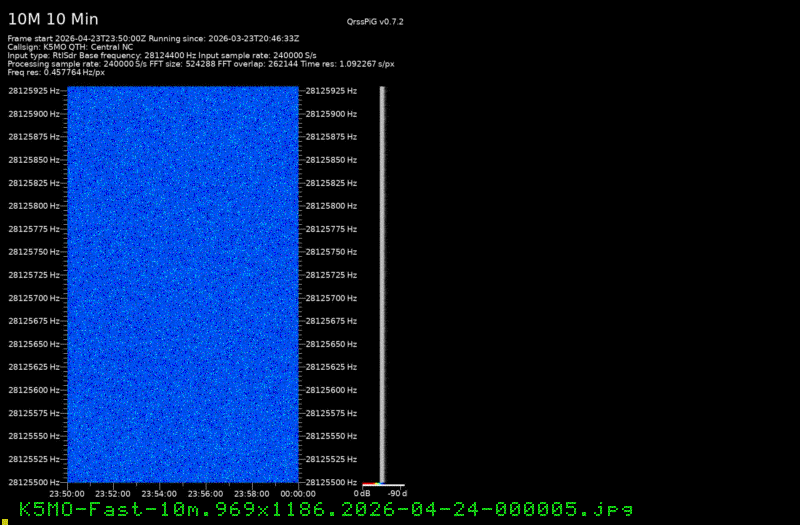800x525 pixels.
Task: Click the left-axis 28125925 Hz label
Action: coord(32,91)
